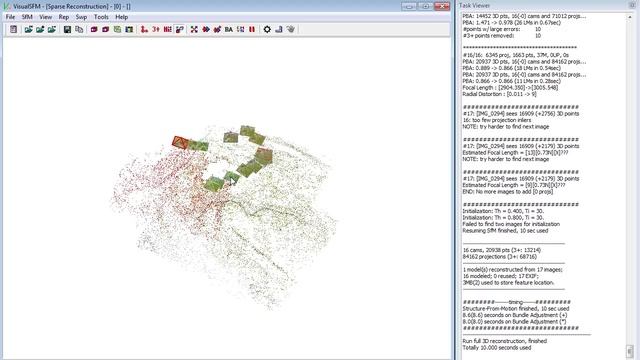Viewport: 640px width, 360px height.
Task: Click the dense reconstruction toolbar icon
Action: [240, 29]
